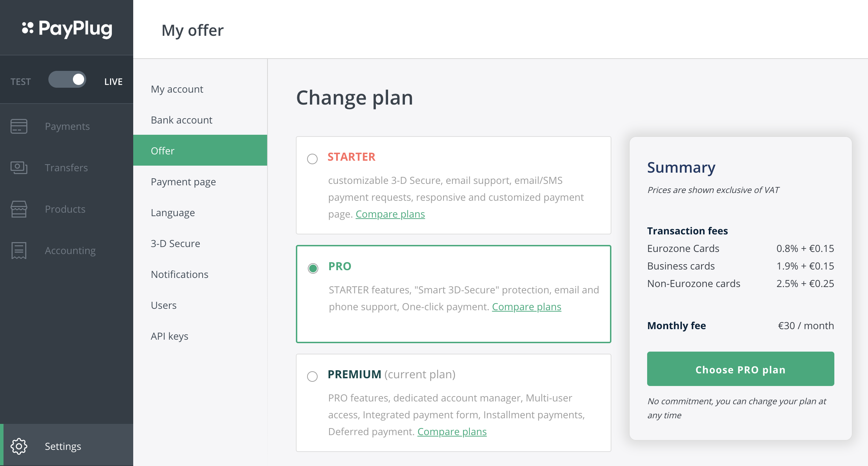Open the Transfers banknote icon
Image resolution: width=868 pixels, height=466 pixels.
(x=19, y=168)
